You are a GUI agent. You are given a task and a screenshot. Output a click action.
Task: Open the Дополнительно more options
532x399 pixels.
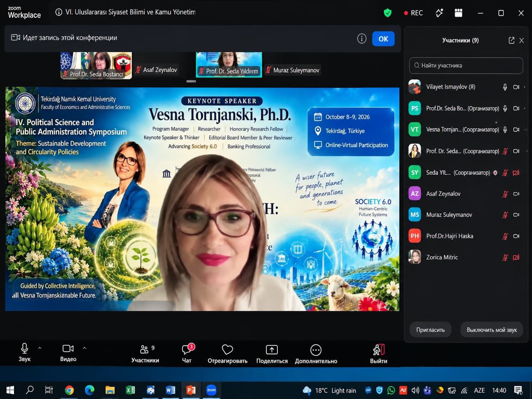point(316,353)
